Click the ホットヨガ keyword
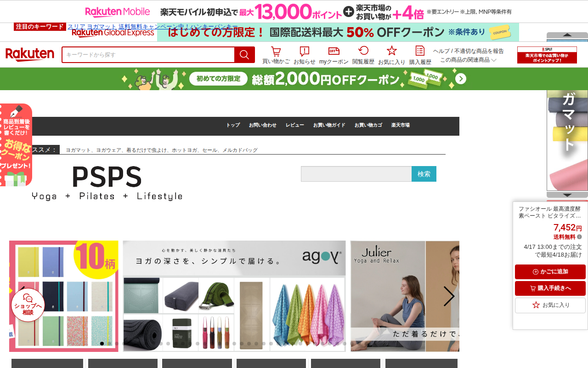The image size is (588, 368). (184, 150)
